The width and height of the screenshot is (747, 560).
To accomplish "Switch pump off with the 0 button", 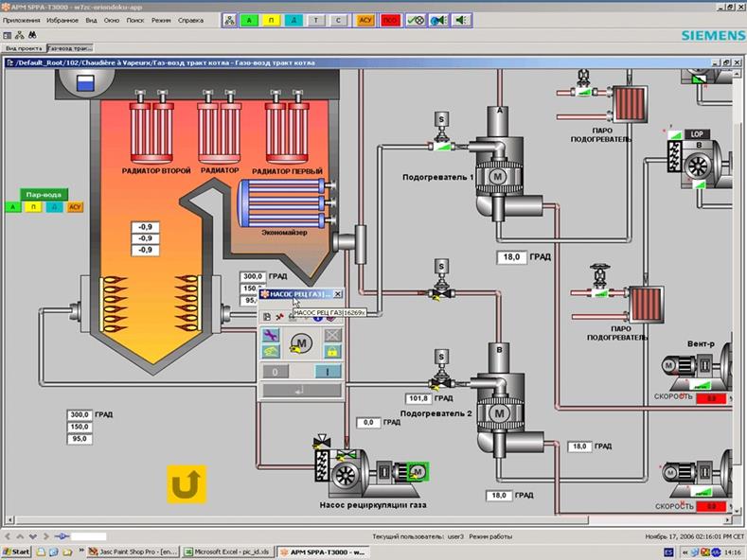I will coord(275,372).
